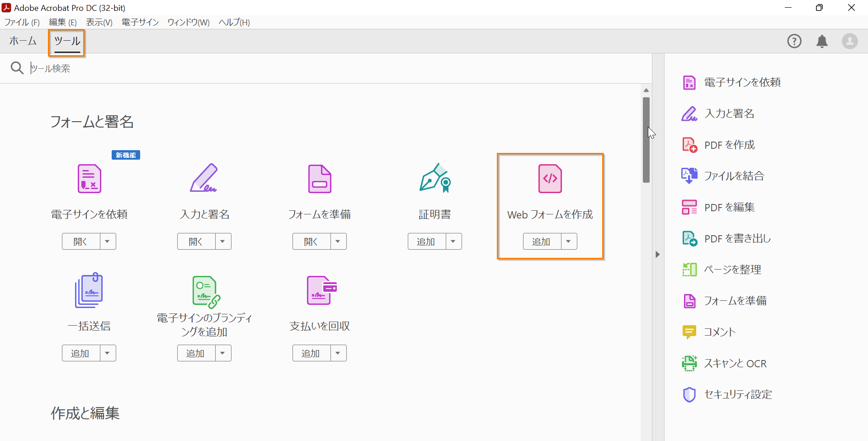Select the 一括送信 tool icon

89,290
